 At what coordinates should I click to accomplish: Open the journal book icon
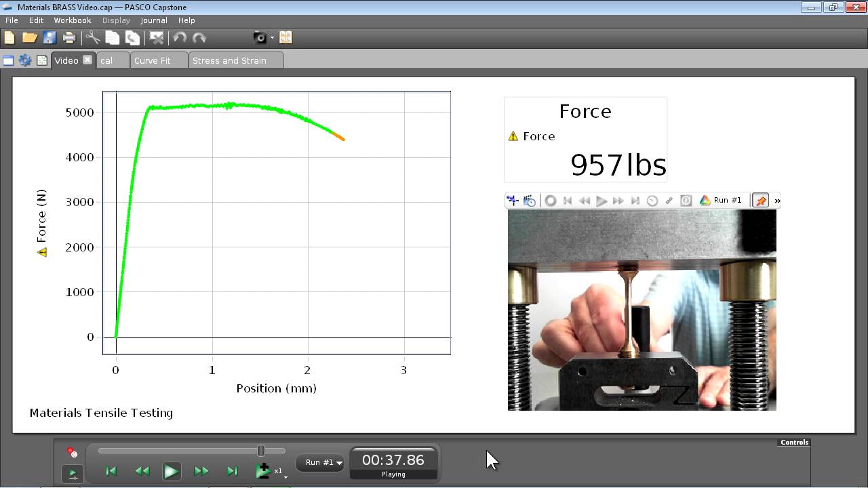click(285, 38)
